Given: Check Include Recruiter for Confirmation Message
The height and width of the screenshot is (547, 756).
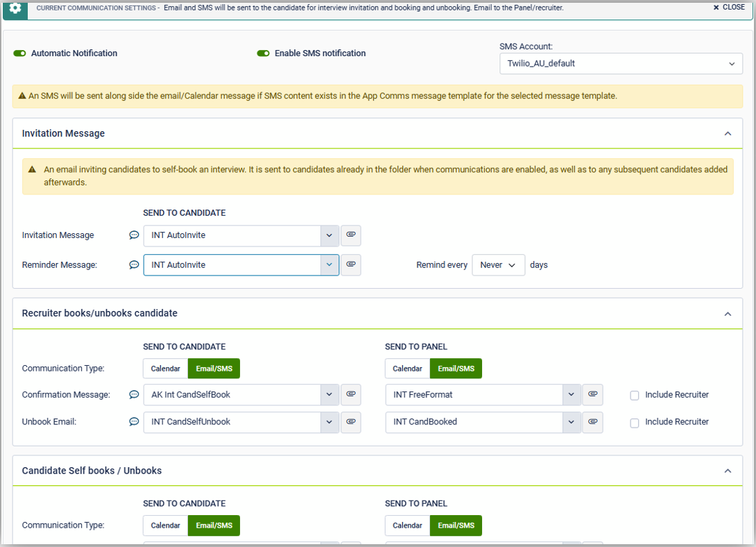Looking at the screenshot, I should tap(635, 395).
